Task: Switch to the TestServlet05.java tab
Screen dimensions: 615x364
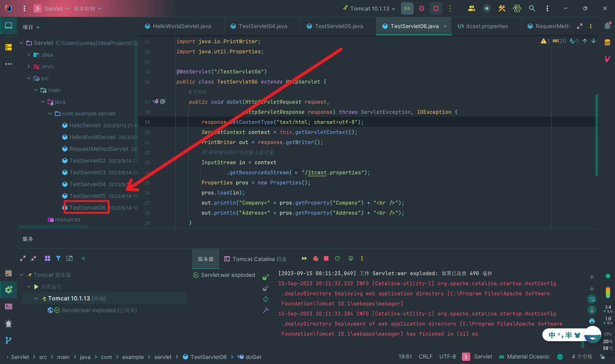Action: coord(339,26)
